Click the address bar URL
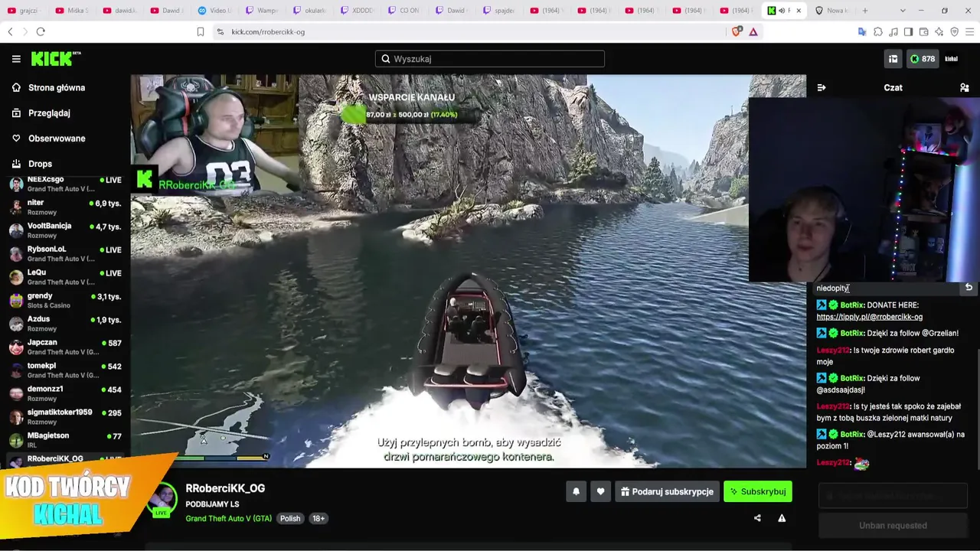 pos(268,31)
